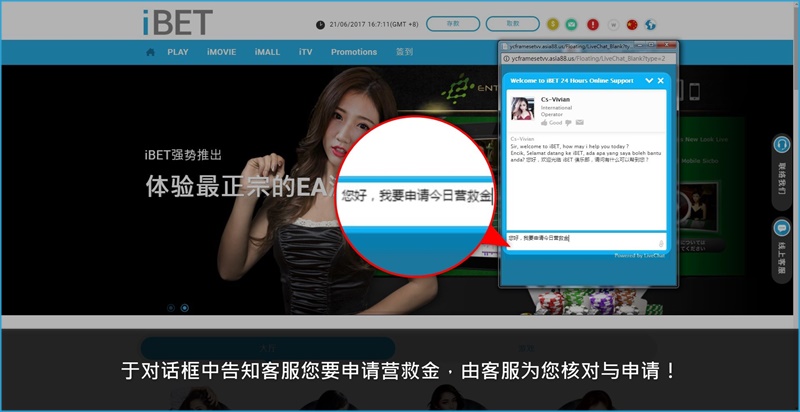Click Cs-Vivian's avatar photo
The height and width of the screenshot is (412, 800).
click(x=523, y=108)
